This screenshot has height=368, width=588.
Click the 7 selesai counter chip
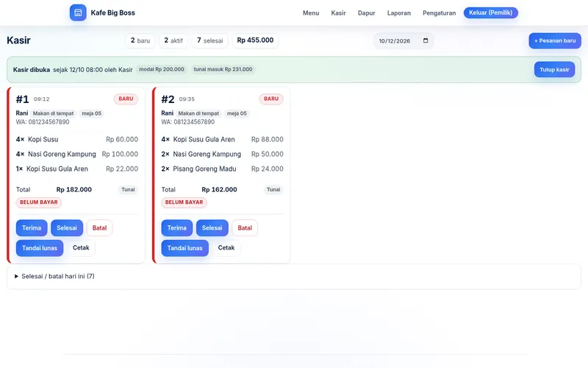tap(210, 40)
